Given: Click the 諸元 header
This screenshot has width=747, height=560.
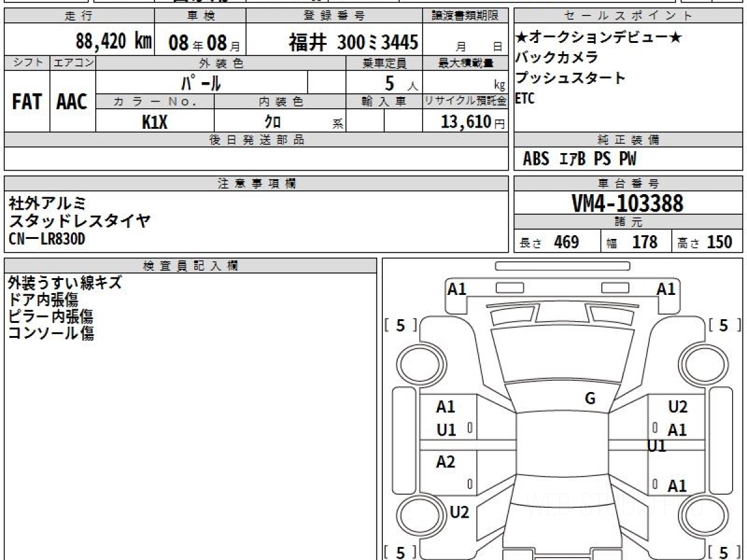Looking at the screenshot, I should click(x=628, y=222).
